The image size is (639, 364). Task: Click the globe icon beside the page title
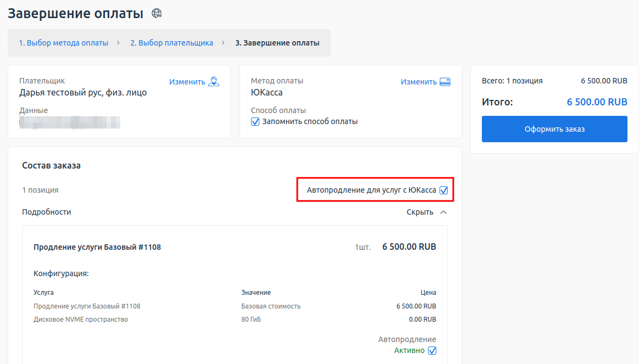click(x=157, y=13)
